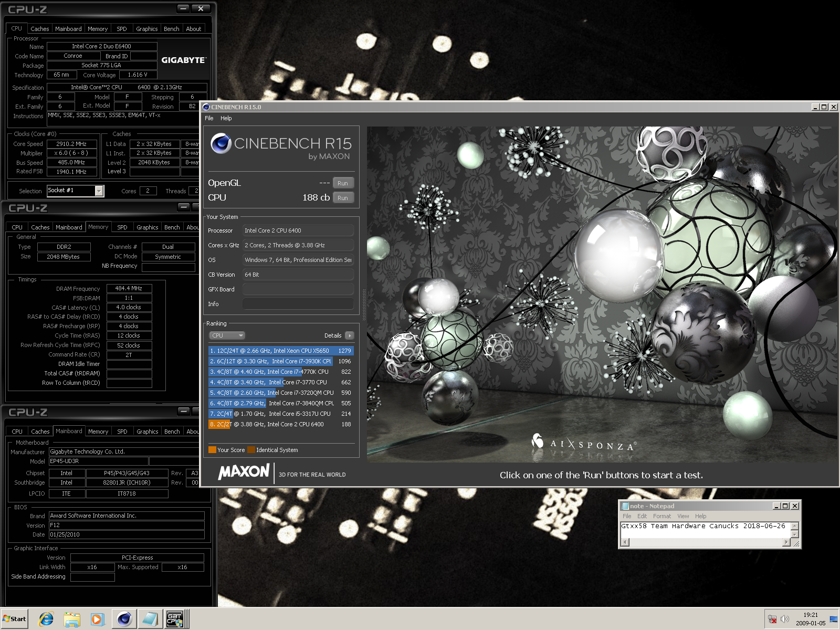Click the Maxon logo in Cinebench

click(244, 471)
